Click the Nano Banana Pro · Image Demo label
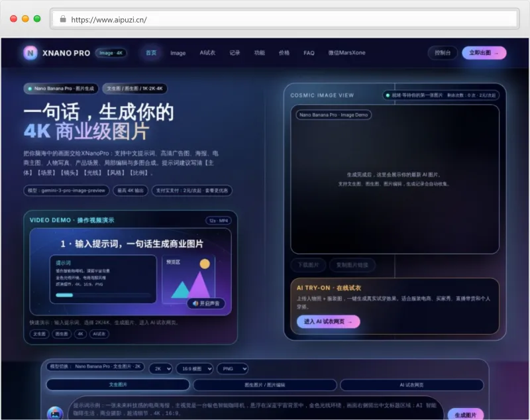The image size is (530, 420). point(334,115)
